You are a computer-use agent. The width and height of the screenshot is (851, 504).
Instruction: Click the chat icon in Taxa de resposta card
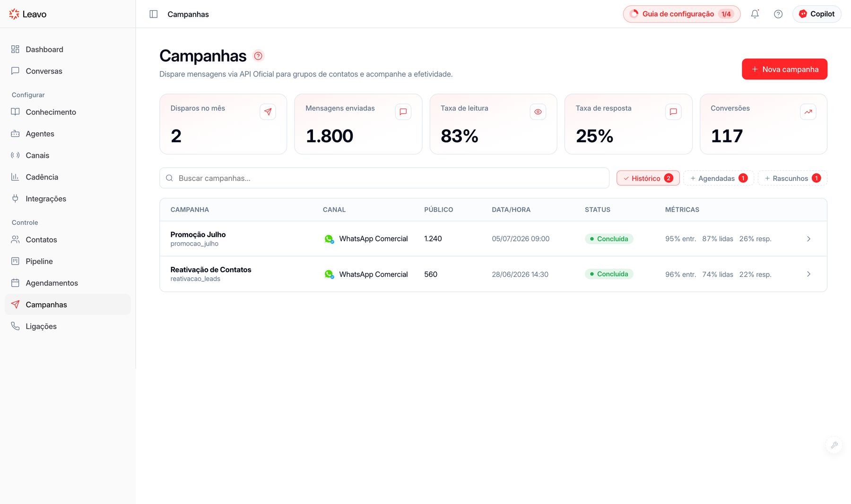pyautogui.click(x=673, y=112)
